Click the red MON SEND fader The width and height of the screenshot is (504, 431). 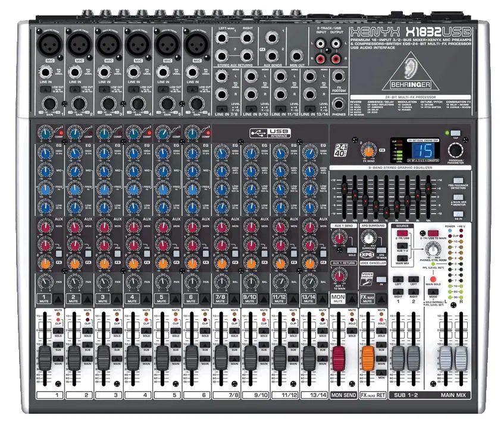click(x=339, y=357)
